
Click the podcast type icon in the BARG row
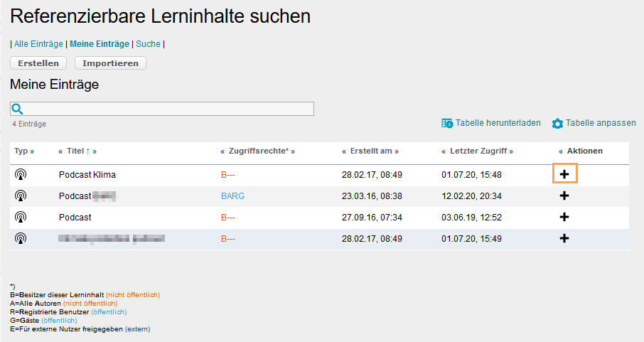[x=21, y=196]
